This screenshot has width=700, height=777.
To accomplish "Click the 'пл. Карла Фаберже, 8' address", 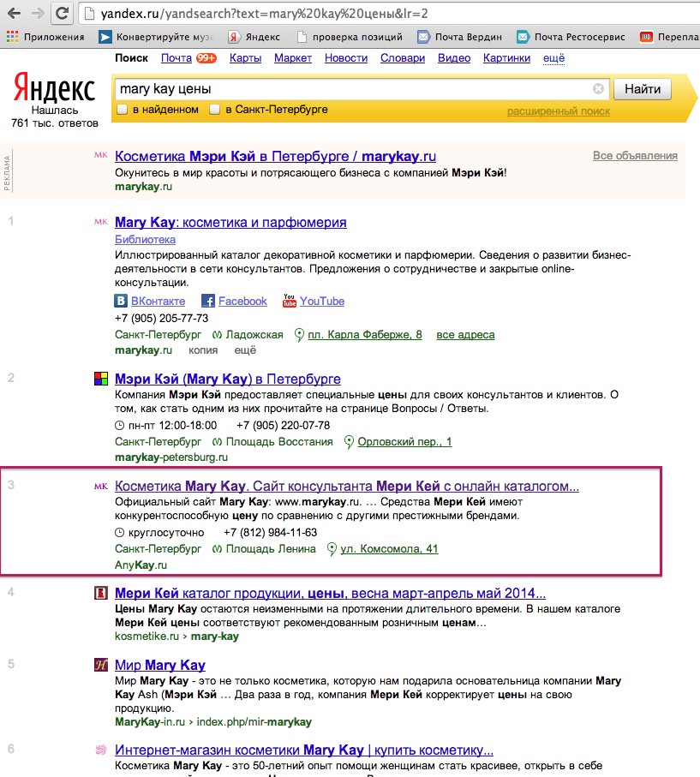I will click(x=365, y=335).
